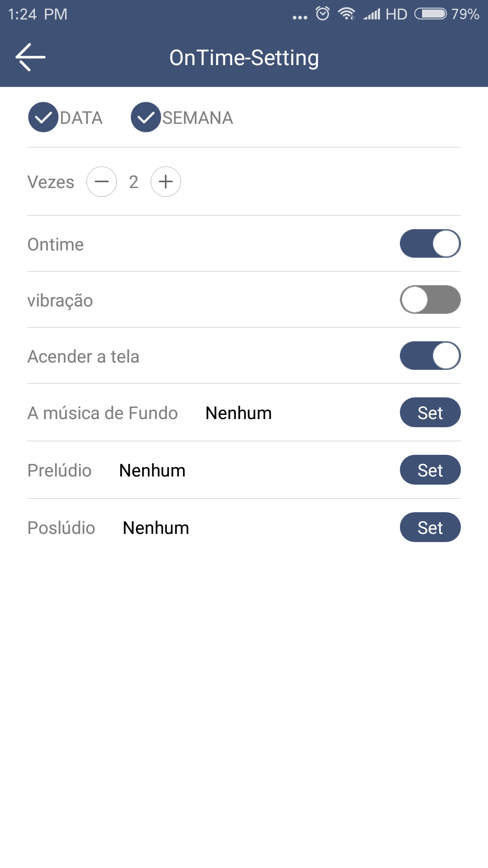The height and width of the screenshot is (868, 488).
Task: Tap the alarm clock status icon
Action: [323, 14]
